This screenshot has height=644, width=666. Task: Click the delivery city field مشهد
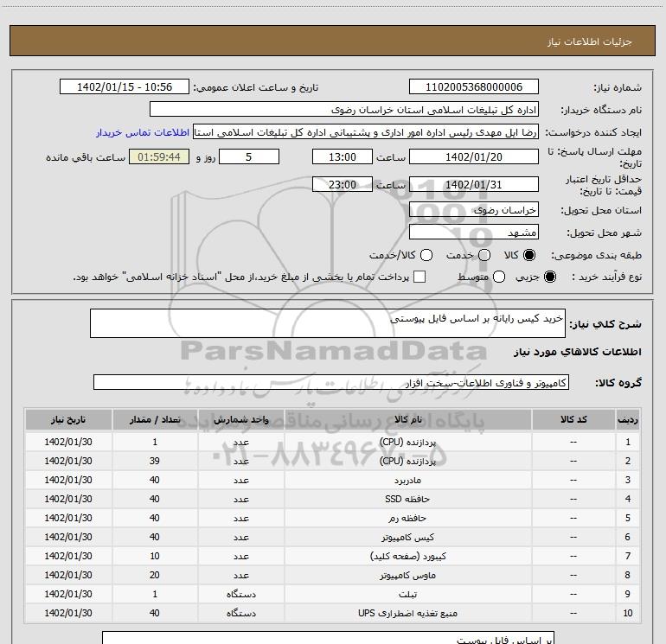coord(474,232)
